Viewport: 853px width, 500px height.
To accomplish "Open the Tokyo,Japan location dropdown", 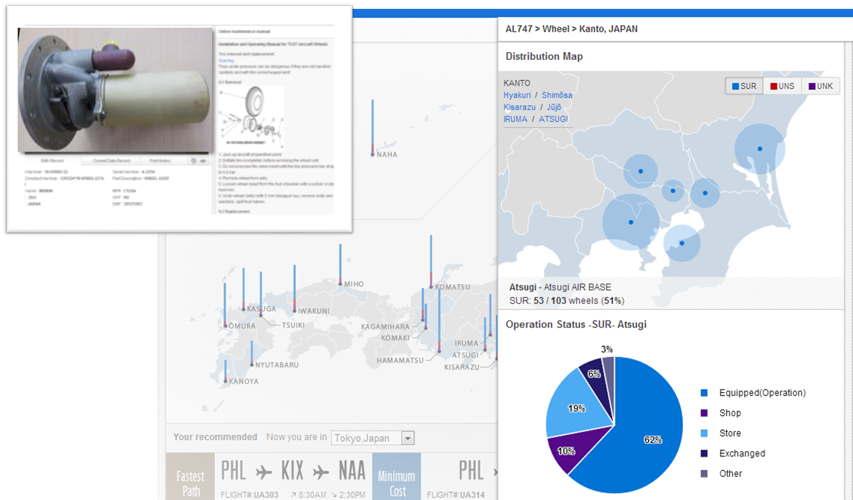I will click(407, 438).
